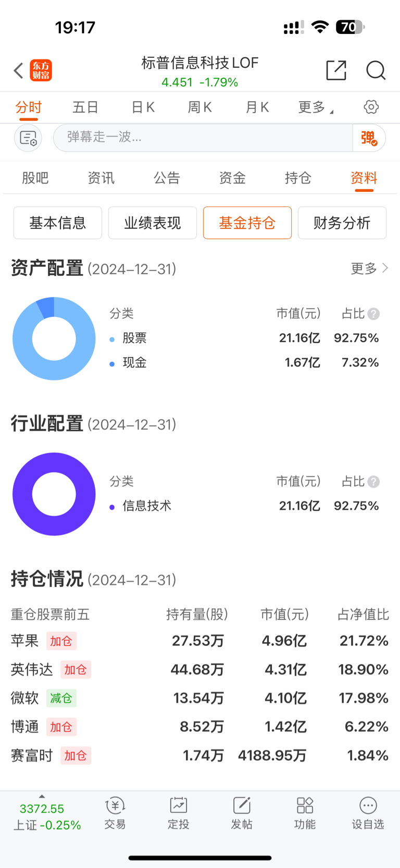The width and height of the screenshot is (400, 868).
Task: Switch to the 持仓 tab
Action: 298,178
